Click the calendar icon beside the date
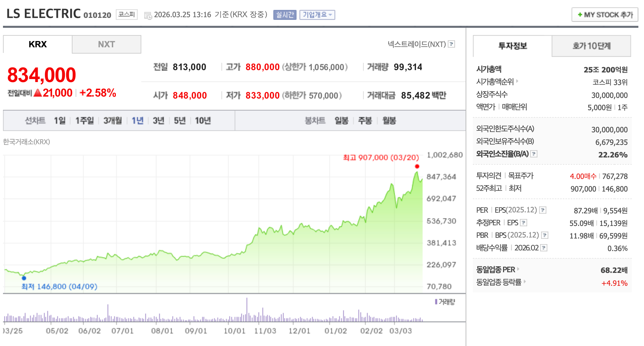This screenshot has width=644, height=346. (x=148, y=15)
